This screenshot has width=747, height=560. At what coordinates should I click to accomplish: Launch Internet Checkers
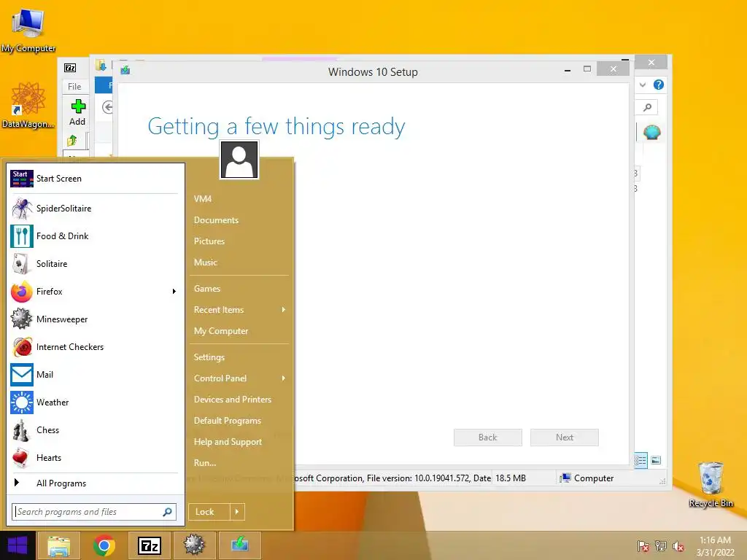(94, 346)
